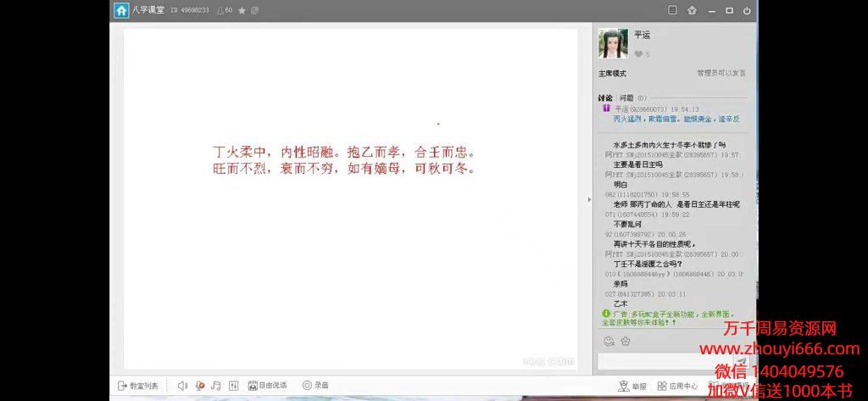Screen dimensions: 868x401
Task: Start recording with the 录音 button
Action: point(315,386)
